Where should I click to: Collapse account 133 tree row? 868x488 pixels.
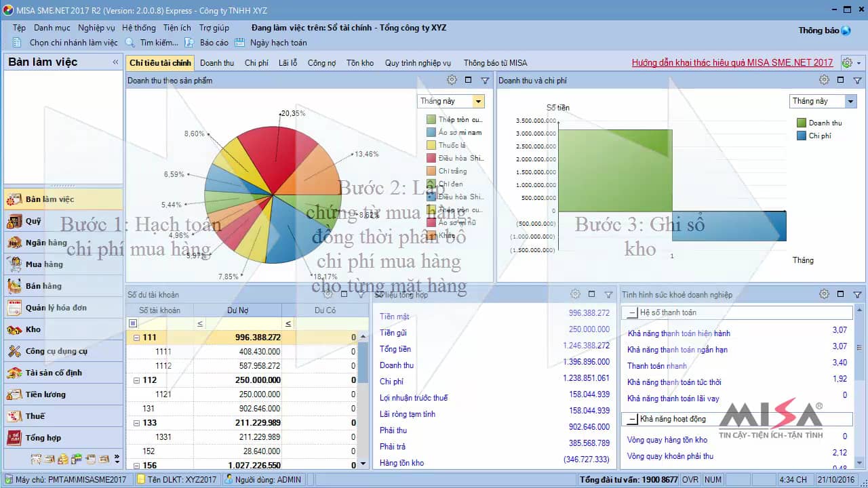click(x=136, y=423)
